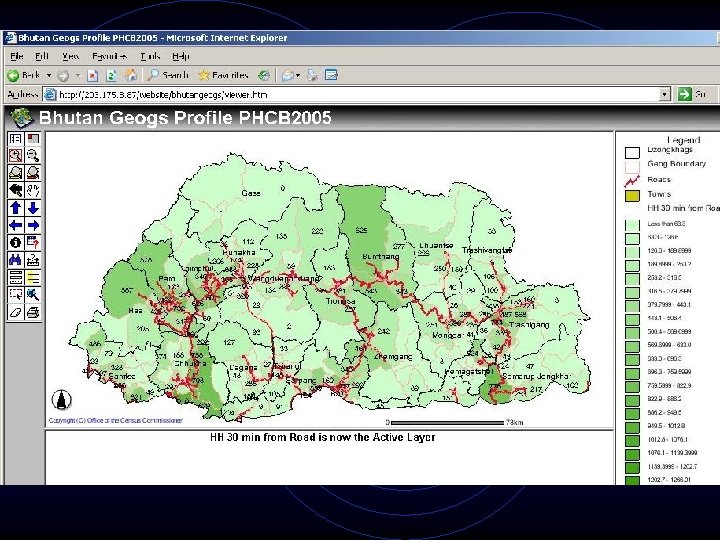
Task: Go back to last map extent
Action: 16,190
